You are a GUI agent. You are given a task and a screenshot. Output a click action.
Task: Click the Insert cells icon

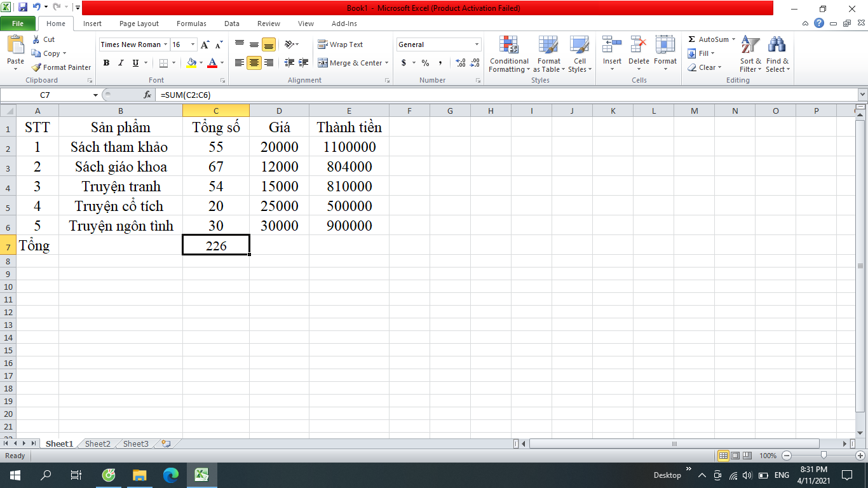click(x=612, y=46)
